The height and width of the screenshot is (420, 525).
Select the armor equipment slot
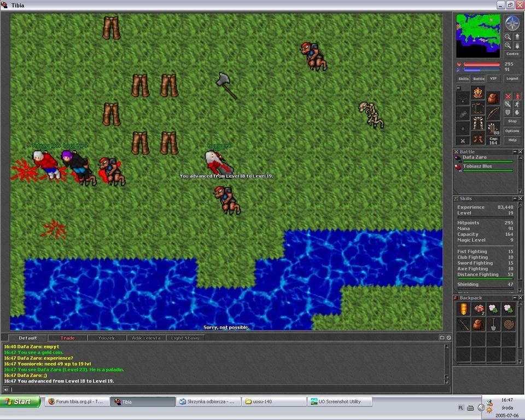pyautogui.click(x=478, y=108)
